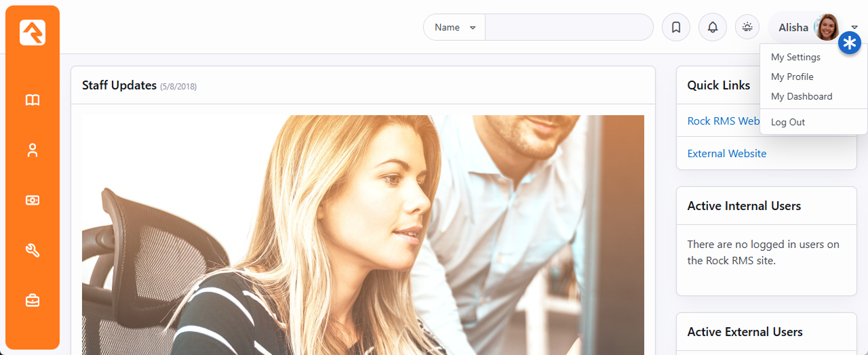The width and height of the screenshot is (868, 355).
Task: Open the Finance money icon in sidebar
Action: pyautogui.click(x=33, y=201)
